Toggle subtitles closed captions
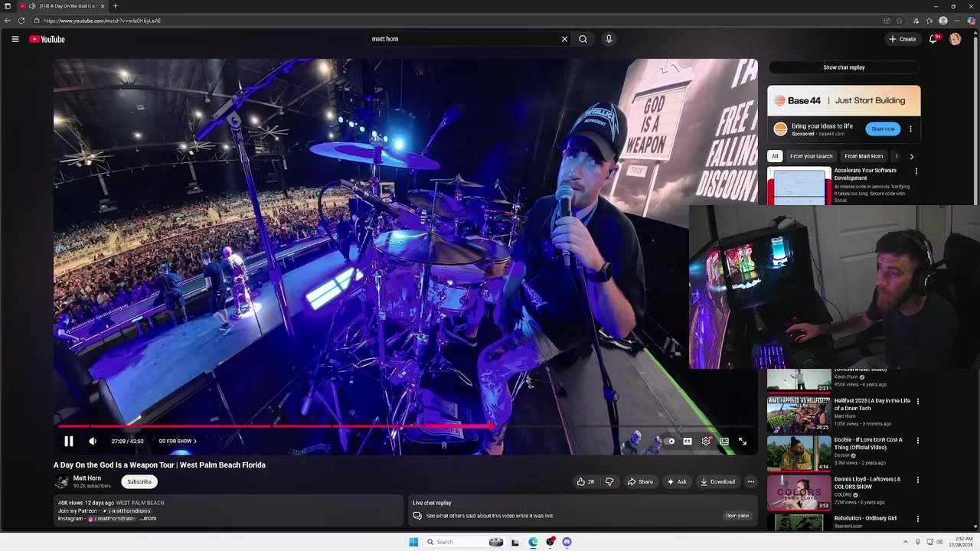Screen dimensions: 980x551 pos(688,441)
